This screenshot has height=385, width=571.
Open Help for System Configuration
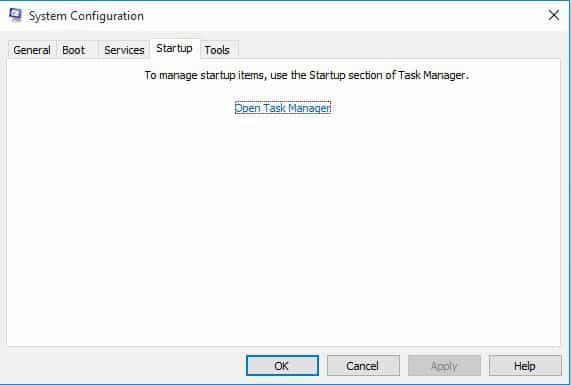(x=525, y=365)
